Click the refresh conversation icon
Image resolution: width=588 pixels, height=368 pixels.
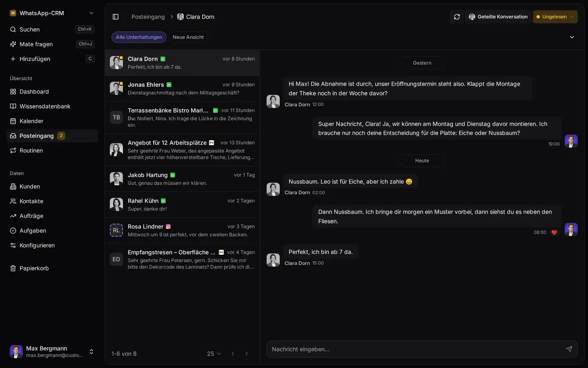(457, 17)
